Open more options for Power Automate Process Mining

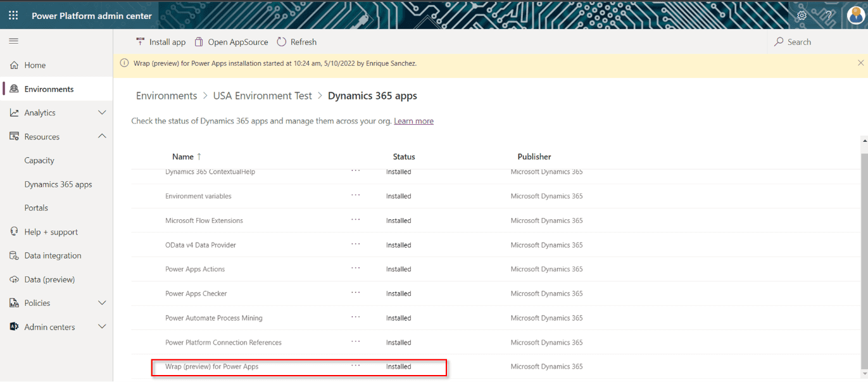pos(356,317)
